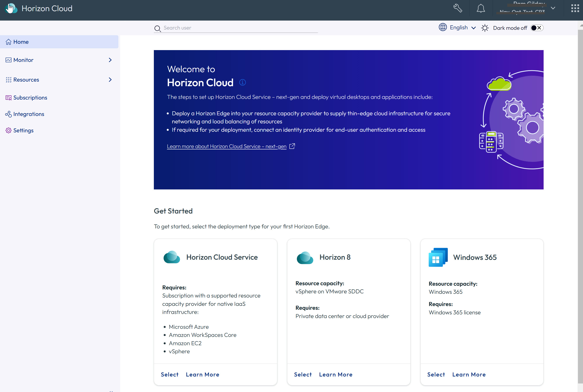Viewport: 583px width, 392px height.
Task: Open Subscriptions page
Action: point(30,98)
